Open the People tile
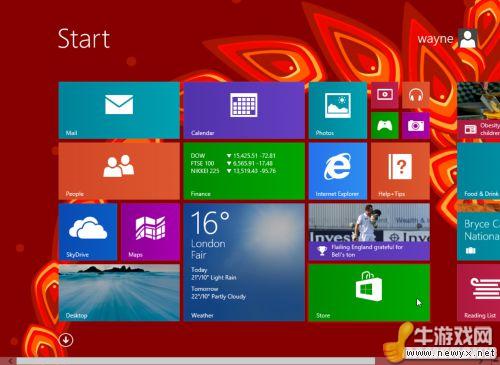This screenshot has width=500, height=365. tap(119, 171)
